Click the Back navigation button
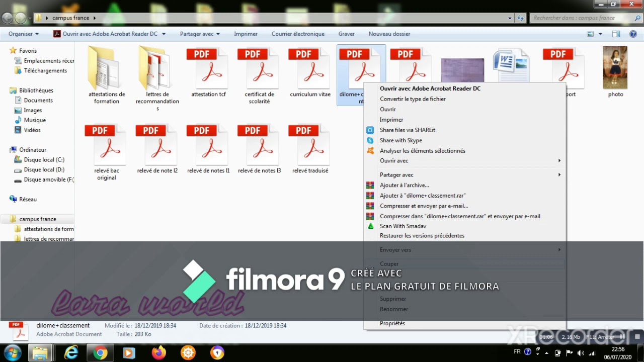Image resolution: width=644 pixels, height=362 pixels. 8,18
